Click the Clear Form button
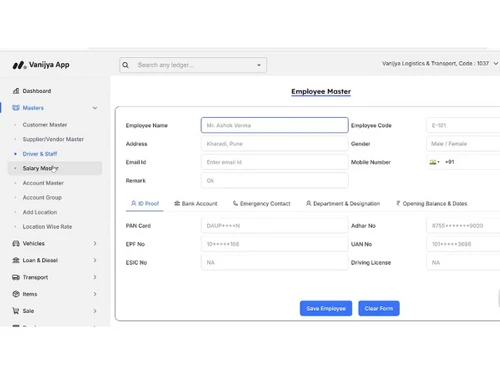 tap(379, 308)
